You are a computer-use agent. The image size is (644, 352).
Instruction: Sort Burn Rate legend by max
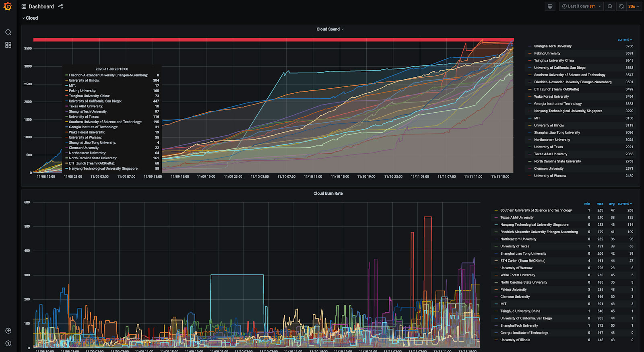coord(600,204)
